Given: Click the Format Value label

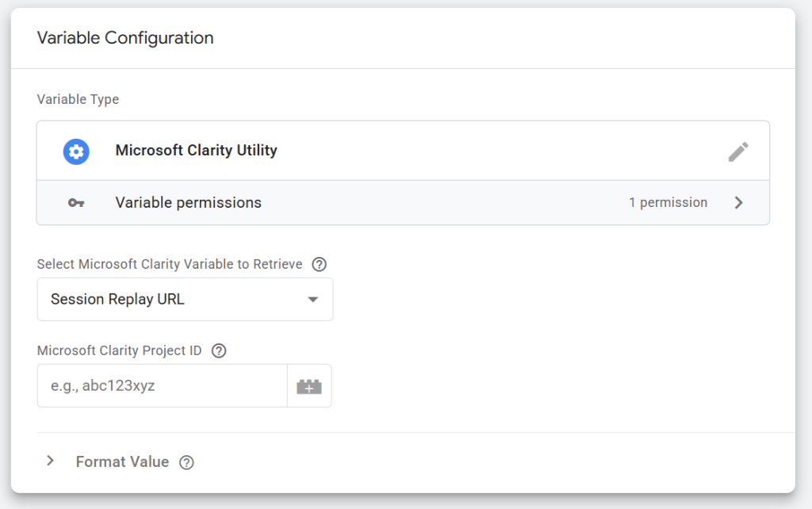Looking at the screenshot, I should pos(122,462).
